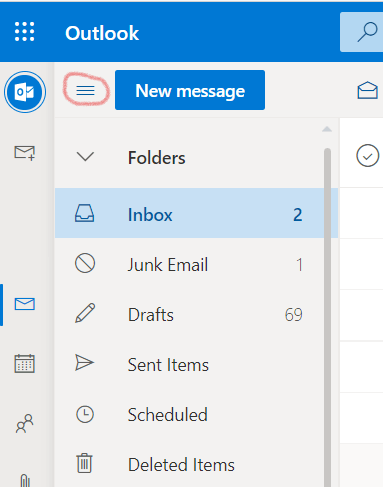The height and width of the screenshot is (487, 383).
Task: Open the app launcher grid icon
Action: tap(25, 32)
